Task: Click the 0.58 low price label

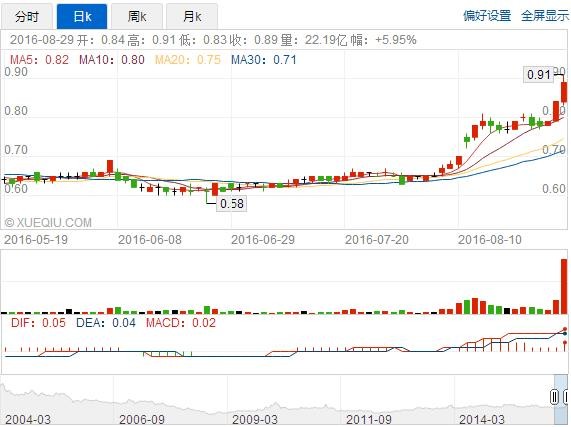Action: pyautogui.click(x=232, y=203)
